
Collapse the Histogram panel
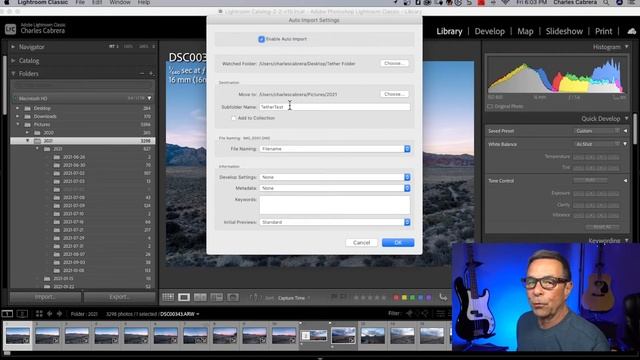[627, 47]
